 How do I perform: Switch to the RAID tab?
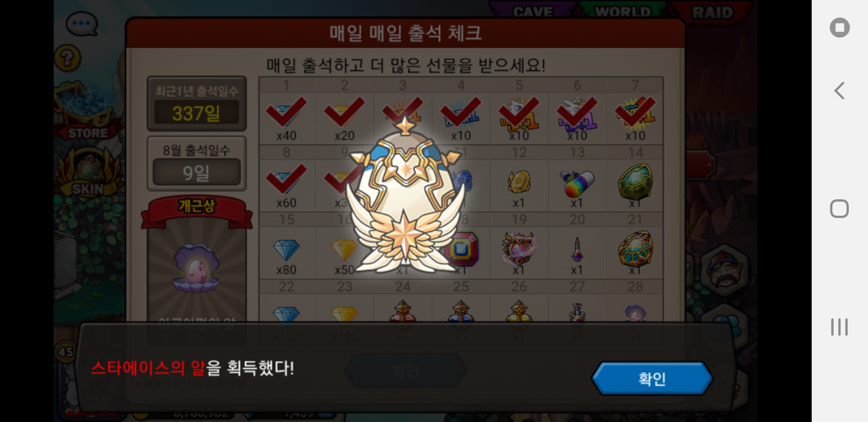point(712,12)
